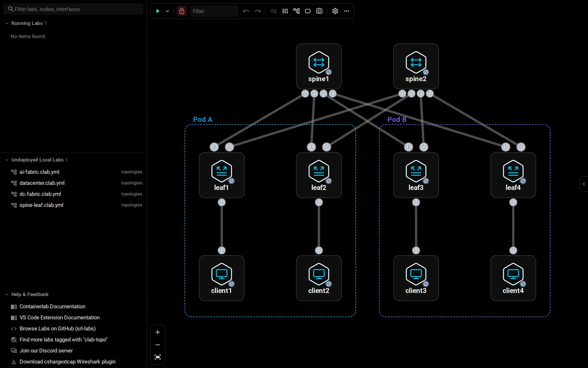Open datacenter.clab.yml lab
Image resolution: width=588 pixels, height=368 pixels.
click(73, 183)
